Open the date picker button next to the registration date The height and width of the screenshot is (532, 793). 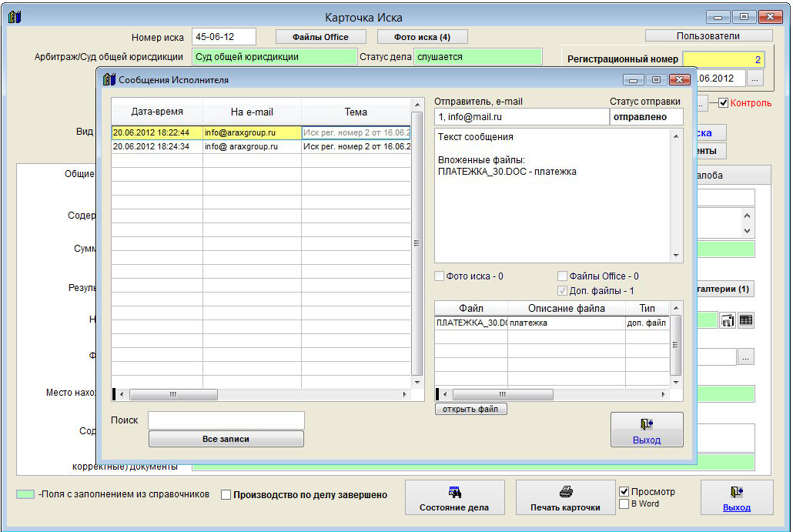tap(755, 79)
